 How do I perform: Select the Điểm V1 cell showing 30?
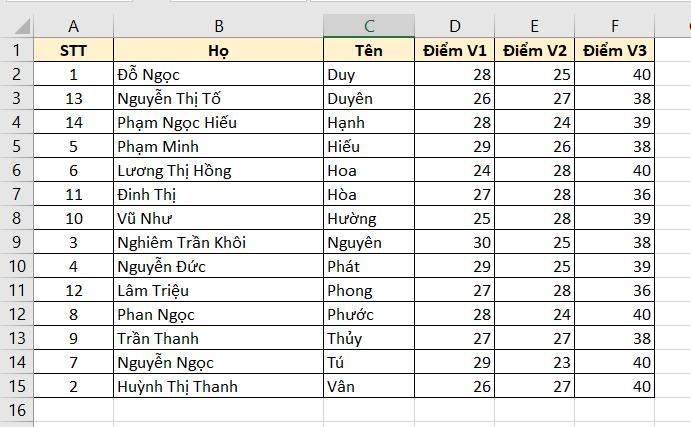[x=455, y=242]
